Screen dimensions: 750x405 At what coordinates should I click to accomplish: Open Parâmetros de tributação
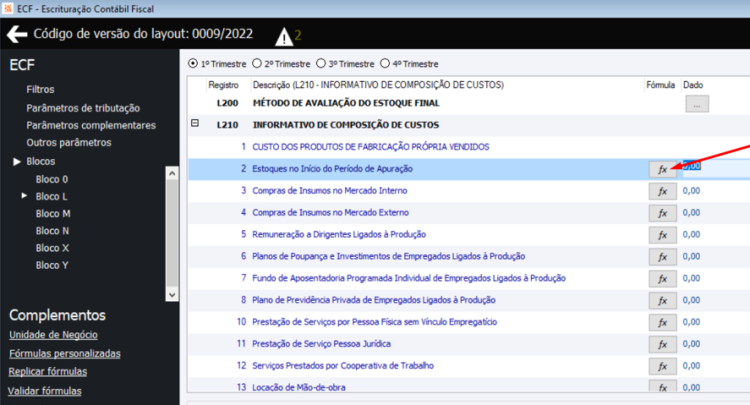83,108
